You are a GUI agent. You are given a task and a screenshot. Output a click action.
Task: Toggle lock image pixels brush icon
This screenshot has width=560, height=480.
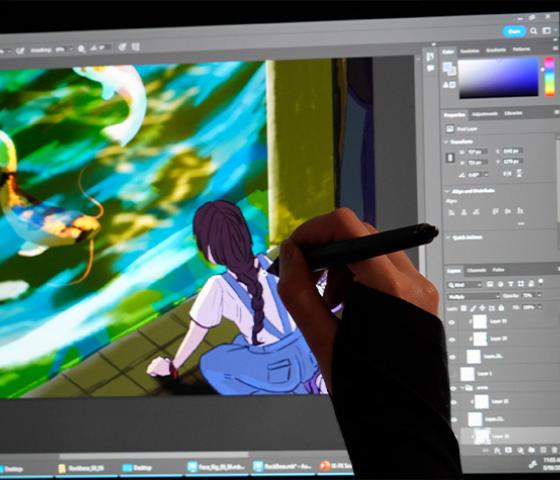[x=473, y=308]
